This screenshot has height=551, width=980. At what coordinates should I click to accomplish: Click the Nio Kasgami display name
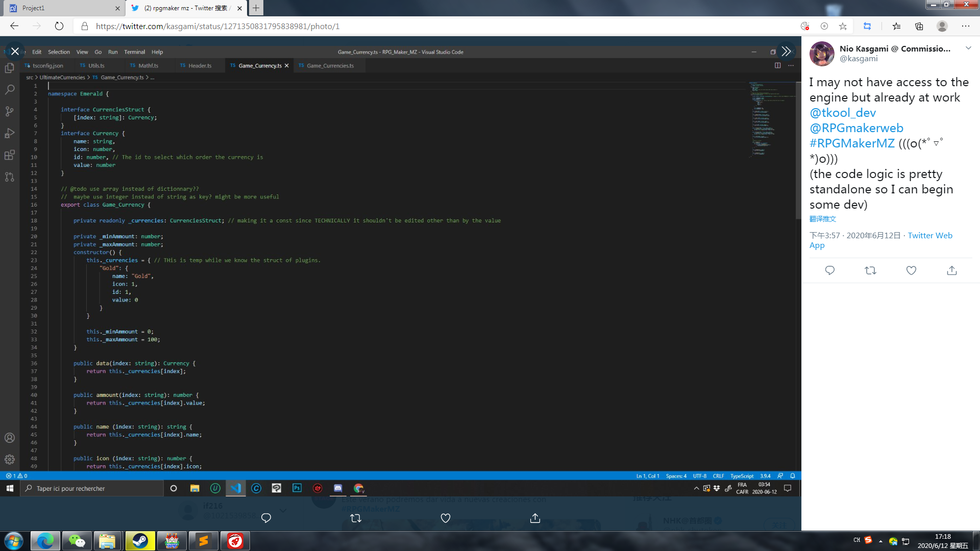coord(894,48)
